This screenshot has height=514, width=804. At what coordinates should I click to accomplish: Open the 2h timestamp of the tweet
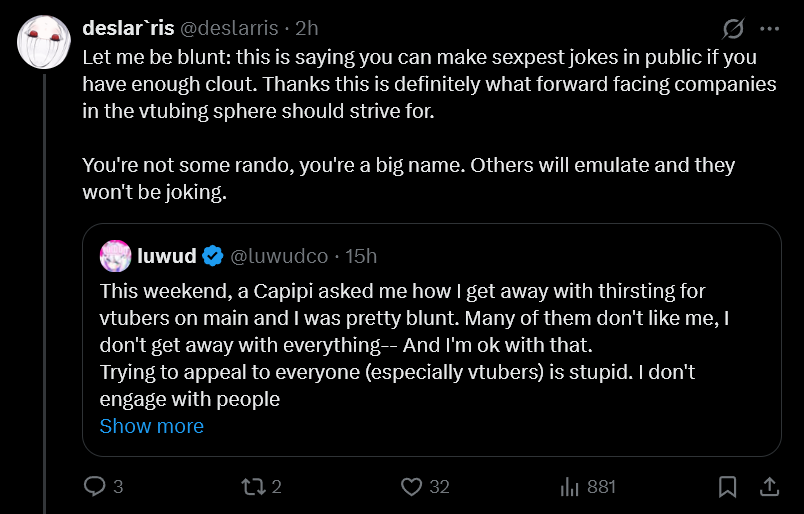pos(307,28)
